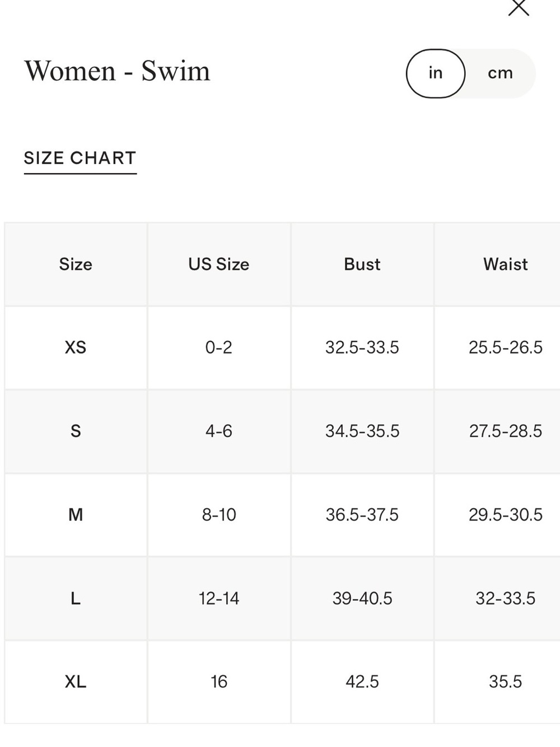
Task: Select the S size row label
Action: [76, 431]
